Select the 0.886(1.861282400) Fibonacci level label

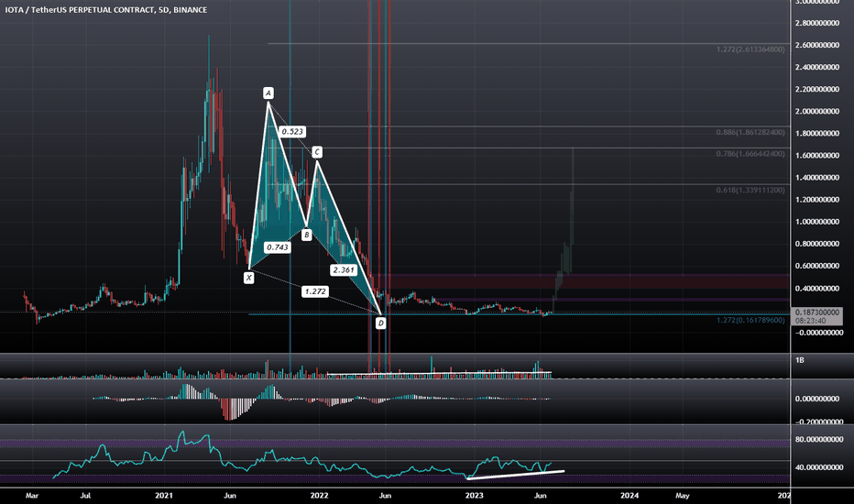(x=750, y=132)
